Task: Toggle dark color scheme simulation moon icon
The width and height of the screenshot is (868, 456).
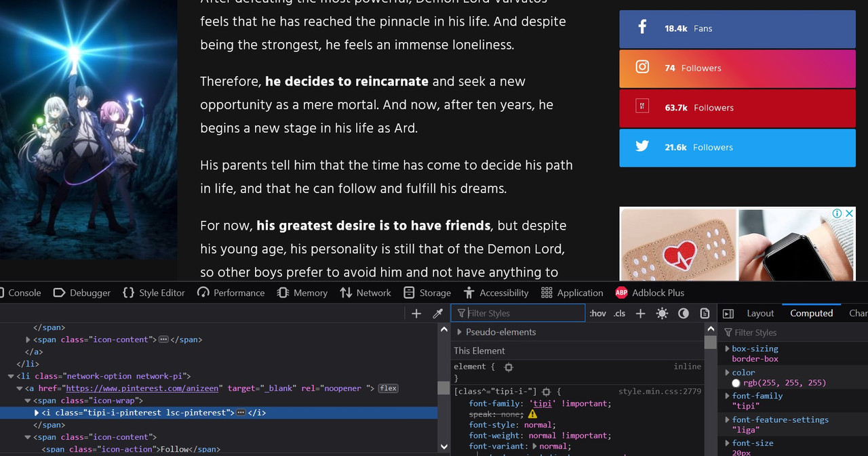Action: click(x=684, y=313)
